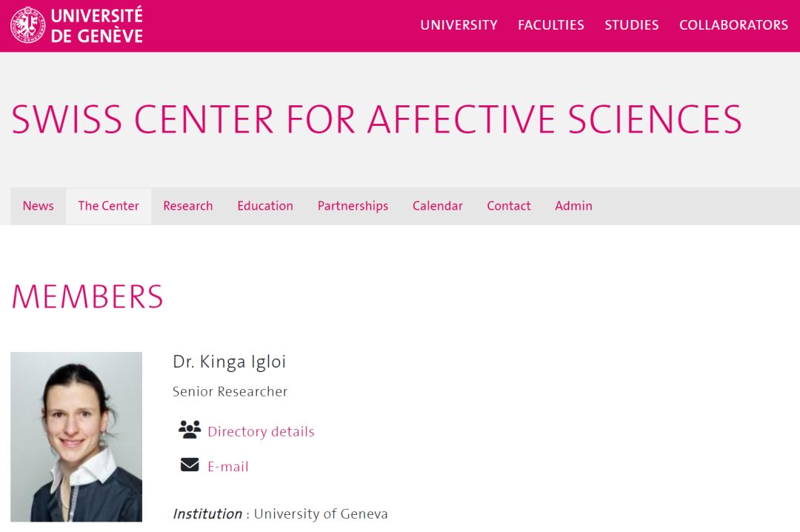Click the Université de Genève crest logo
This screenshot has height=532, width=800.
tap(27, 24)
